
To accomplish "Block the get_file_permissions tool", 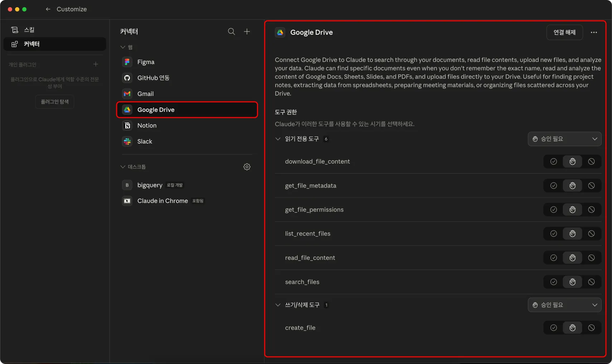I will (x=591, y=209).
